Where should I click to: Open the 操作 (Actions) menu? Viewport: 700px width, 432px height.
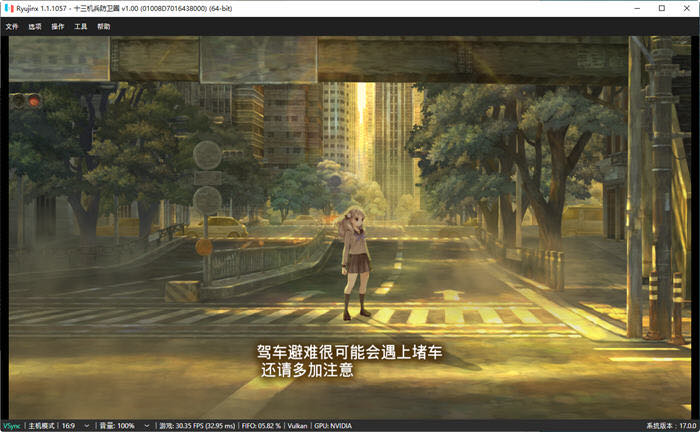pos(58,26)
